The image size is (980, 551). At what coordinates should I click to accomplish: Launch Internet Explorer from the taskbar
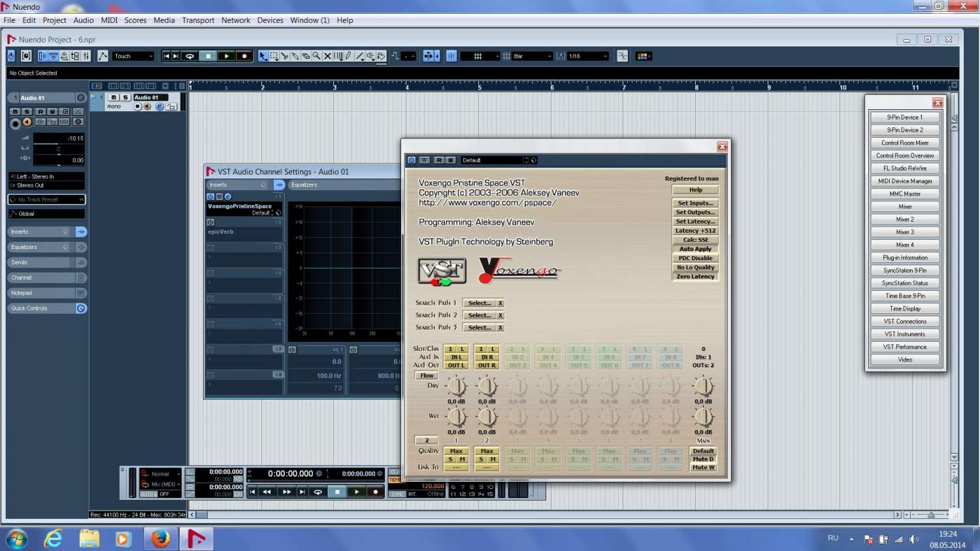pos(53,539)
